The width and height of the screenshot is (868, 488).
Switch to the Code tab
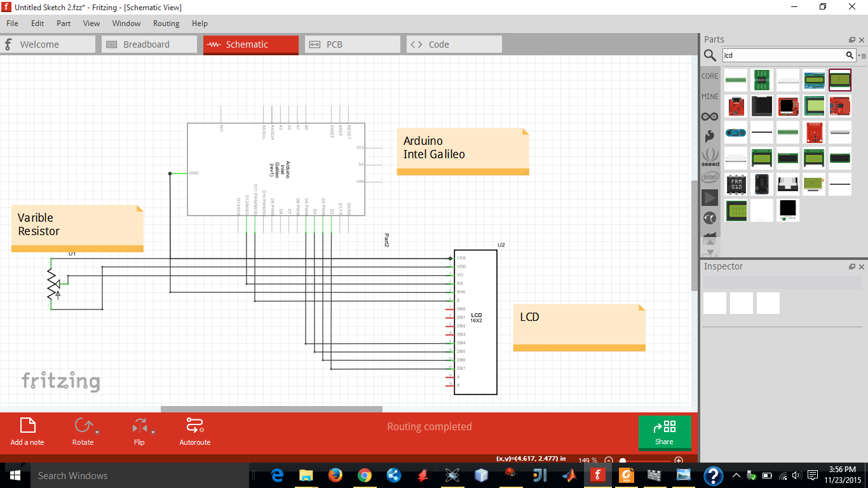pos(454,44)
